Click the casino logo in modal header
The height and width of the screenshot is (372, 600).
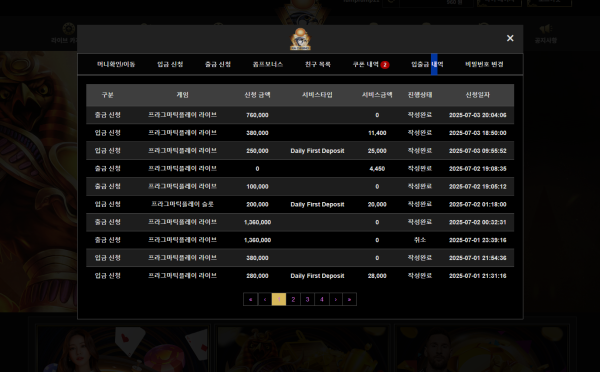pyautogui.click(x=300, y=39)
